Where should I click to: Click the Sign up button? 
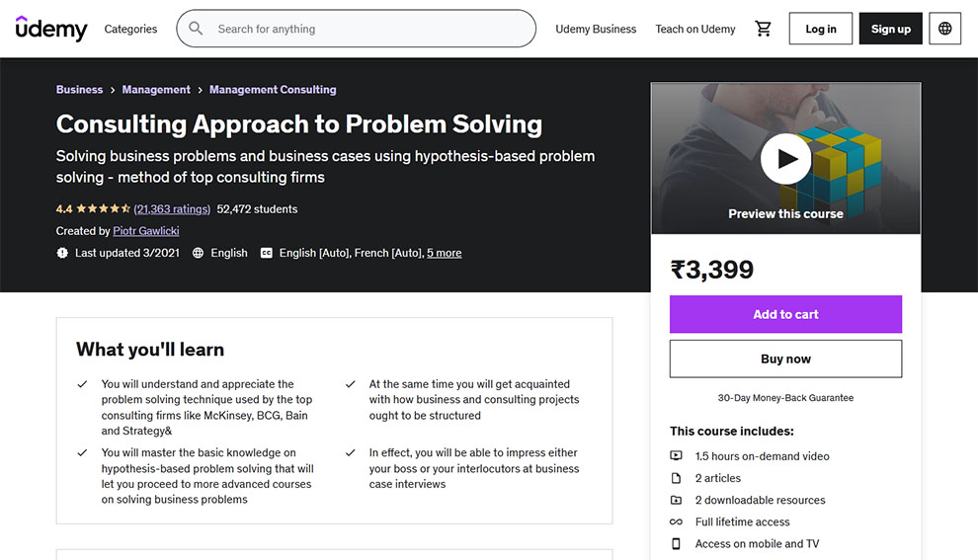click(890, 29)
